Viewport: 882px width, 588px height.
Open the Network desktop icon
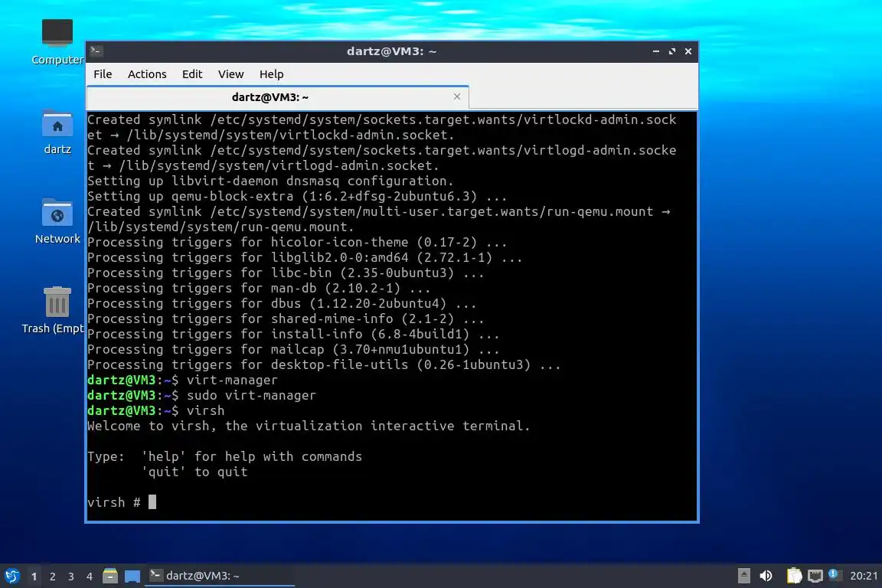pyautogui.click(x=57, y=222)
